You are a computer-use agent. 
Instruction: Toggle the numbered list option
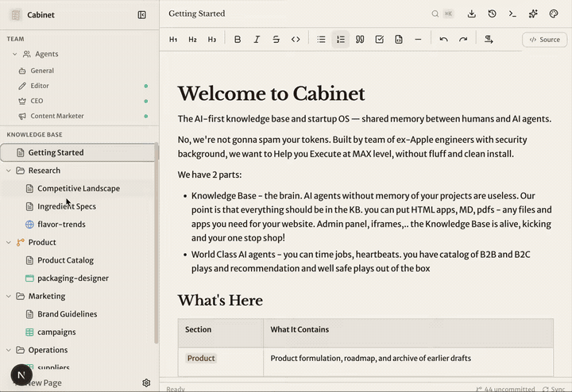point(340,40)
